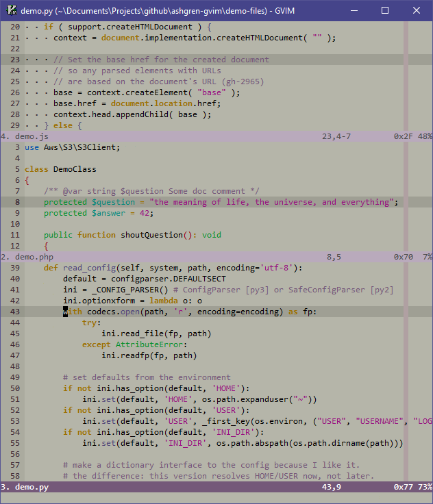This screenshot has width=433, height=504.
Task: Click comment 'set defaults from the environment'
Action: (x=152, y=377)
